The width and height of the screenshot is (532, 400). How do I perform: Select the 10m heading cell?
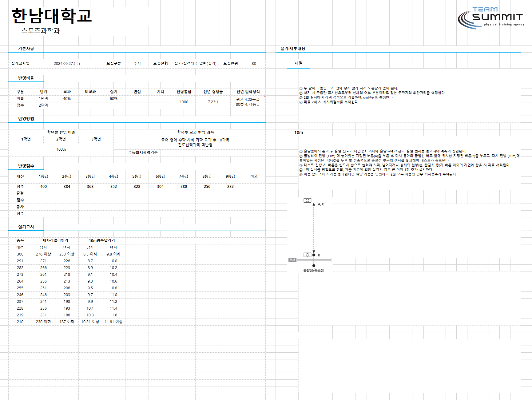click(x=299, y=133)
